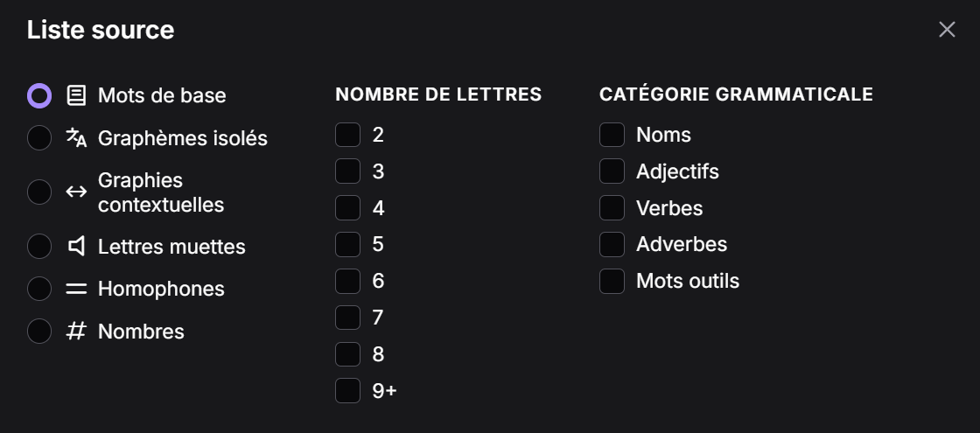Select the Mots de base radio button
Viewport: 980px width, 433px height.
pos(39,95)
